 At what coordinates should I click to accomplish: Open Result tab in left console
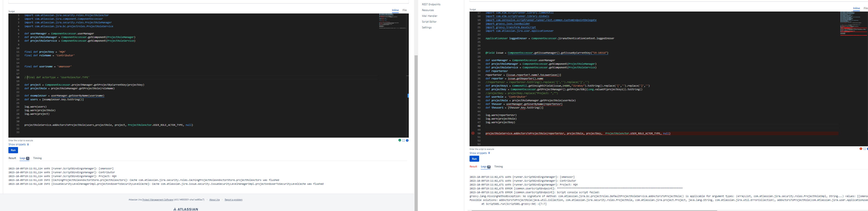12,158
